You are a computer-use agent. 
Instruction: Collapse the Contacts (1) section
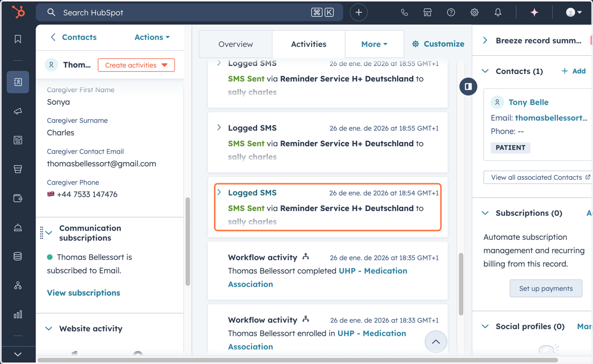[485, 71]
